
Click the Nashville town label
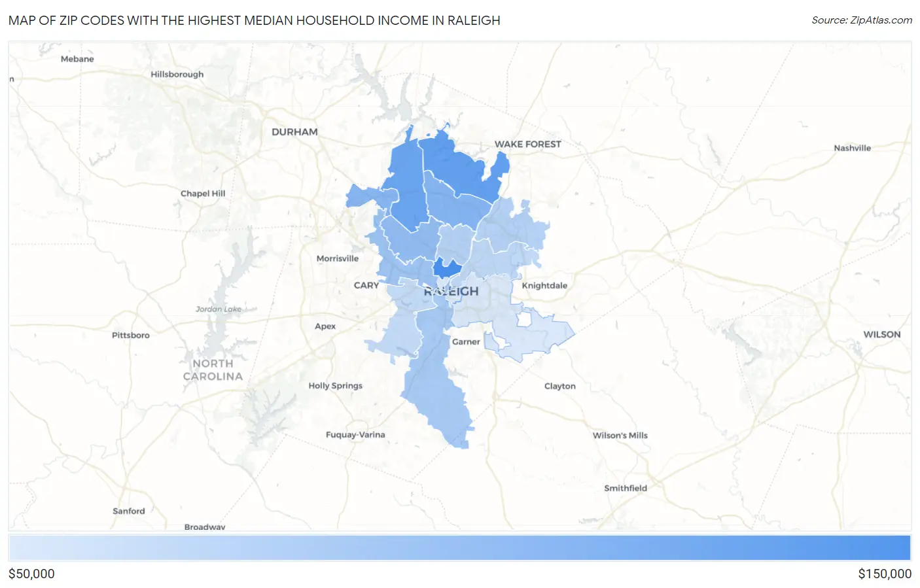(x=853, y=148)
